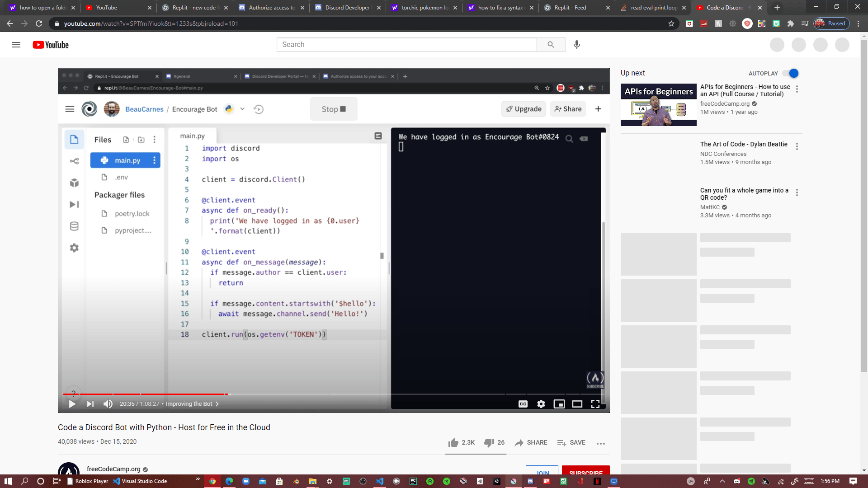
Task: Mute the video volume speaker
Action: [108, 404]
